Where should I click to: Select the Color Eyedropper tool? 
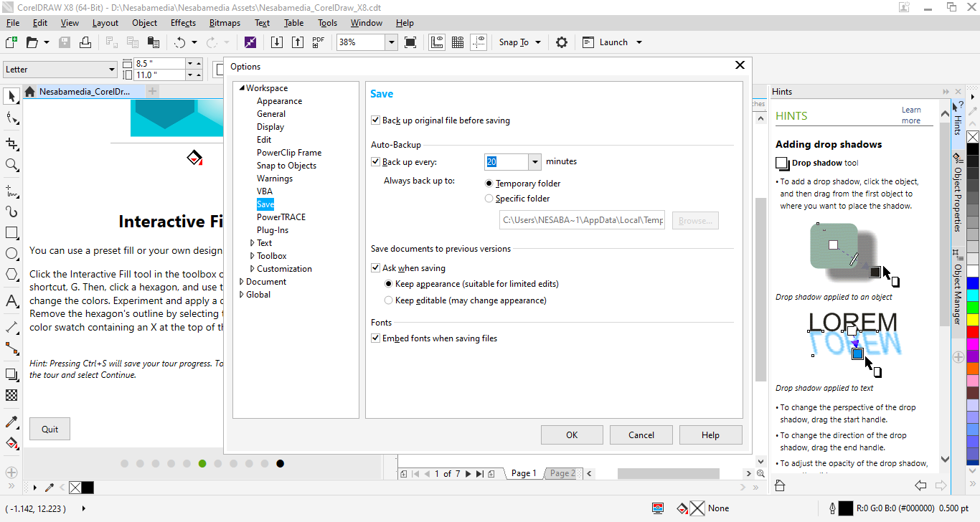click(x=11, y=421)
